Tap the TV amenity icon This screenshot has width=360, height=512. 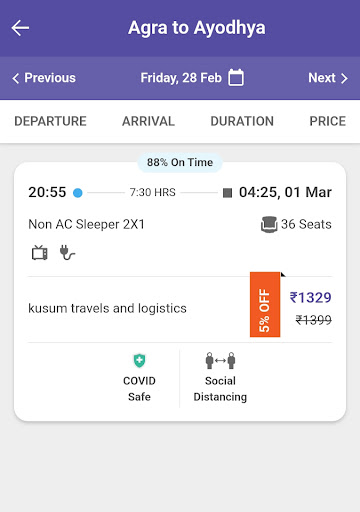tap(40, 253)
